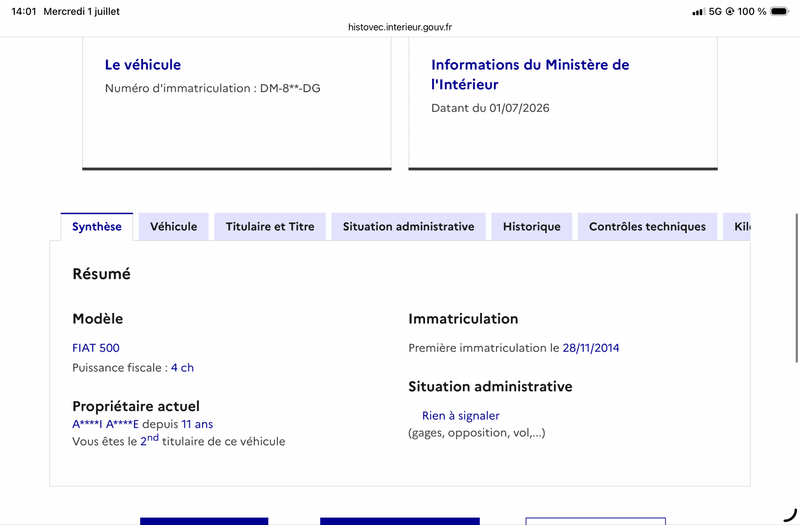800x525 pixels.
Task: Tap the curved corner handle icon
Action: (789, 515)
